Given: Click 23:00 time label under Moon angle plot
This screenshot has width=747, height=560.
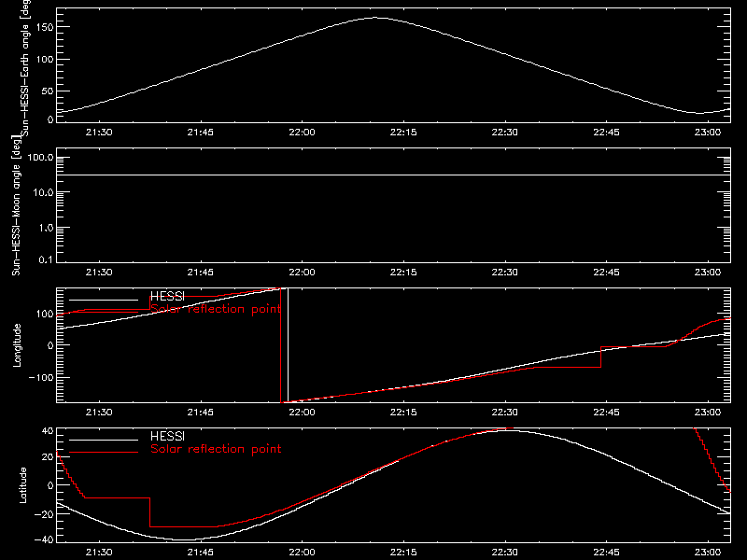Looking at the screenshot, I should click(x=708, y=273).
